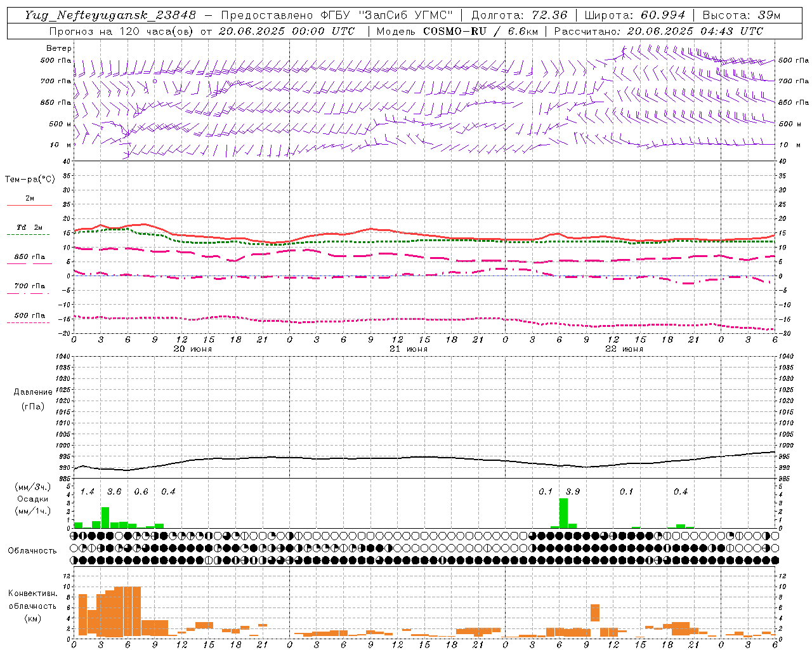
Task: Click the red "2м" temperature legend line
Action: point(29,205)
